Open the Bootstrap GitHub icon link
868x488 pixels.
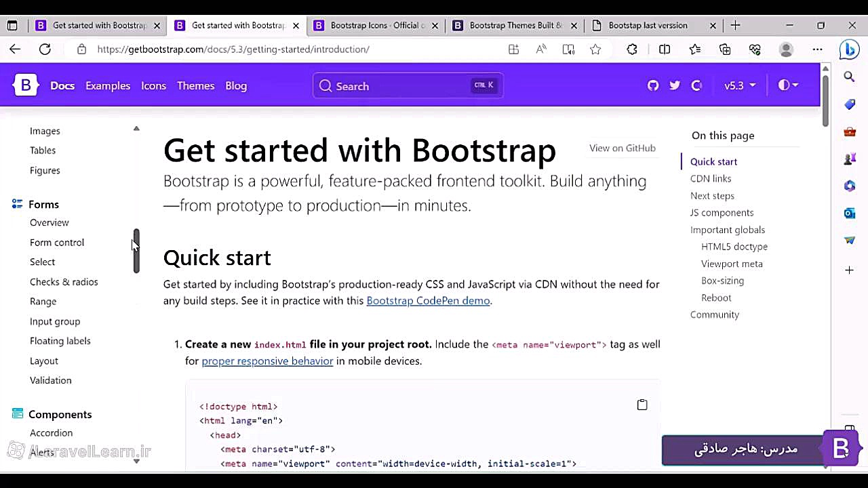point(653,85)
